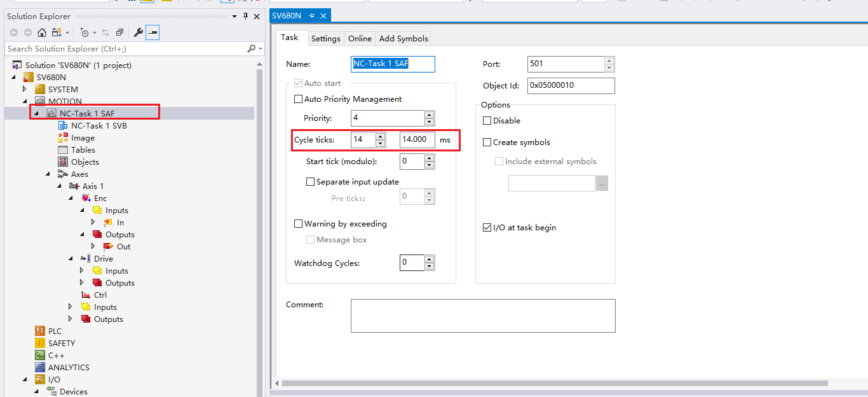The image size is (868, 397).
Task: Click the 14.000 ms cycle time field
Action: [x=417, y=140]
